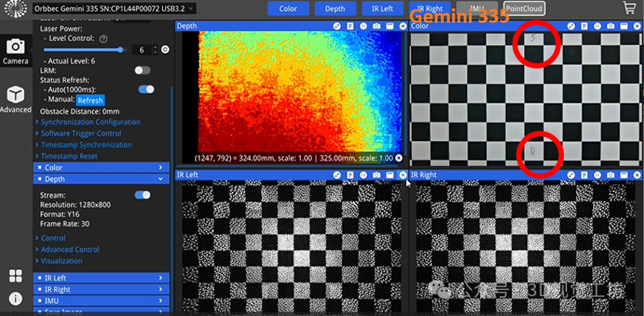Screen dimensions: 644x316
Task: Click the Resolution: 1280x800 text
Action: (x=75, y=205)
